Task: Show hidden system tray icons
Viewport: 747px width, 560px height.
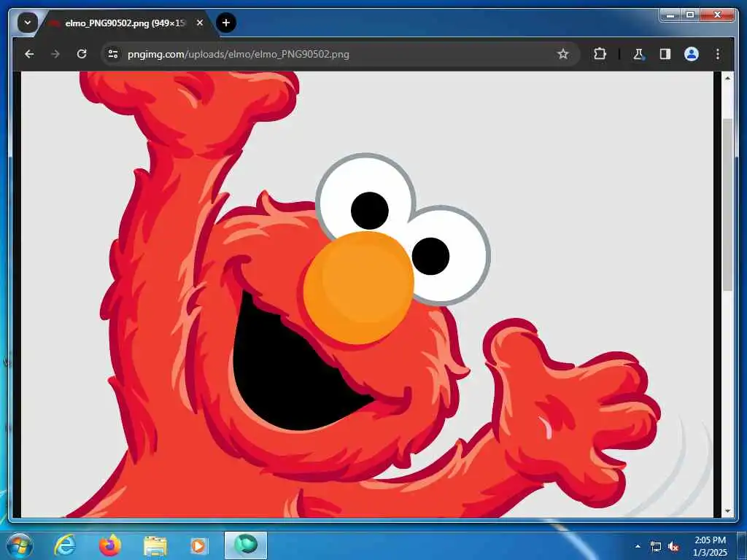Action: click(x=638, y=546)
